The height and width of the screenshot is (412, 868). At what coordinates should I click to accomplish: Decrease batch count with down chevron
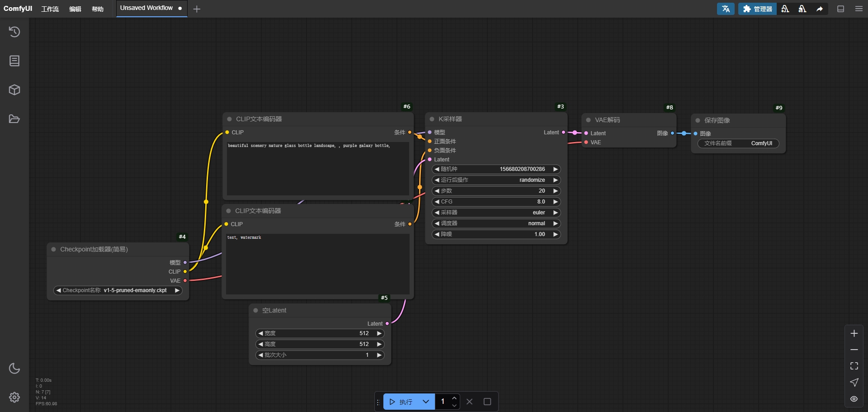(454, 405)
